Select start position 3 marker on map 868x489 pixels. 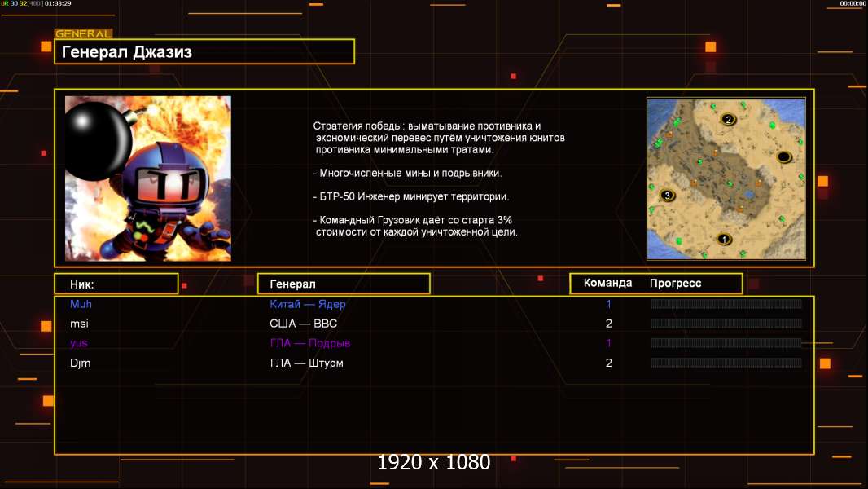[667, 195]
